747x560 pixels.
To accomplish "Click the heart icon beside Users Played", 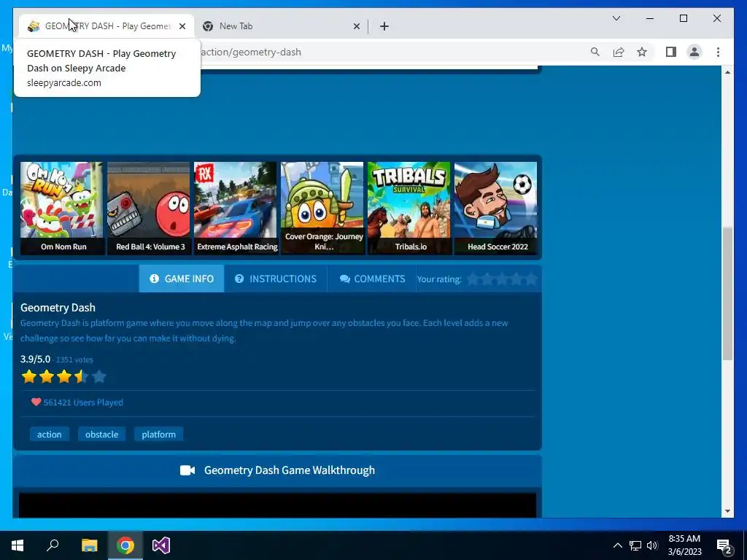I will (x=36, y=402).
